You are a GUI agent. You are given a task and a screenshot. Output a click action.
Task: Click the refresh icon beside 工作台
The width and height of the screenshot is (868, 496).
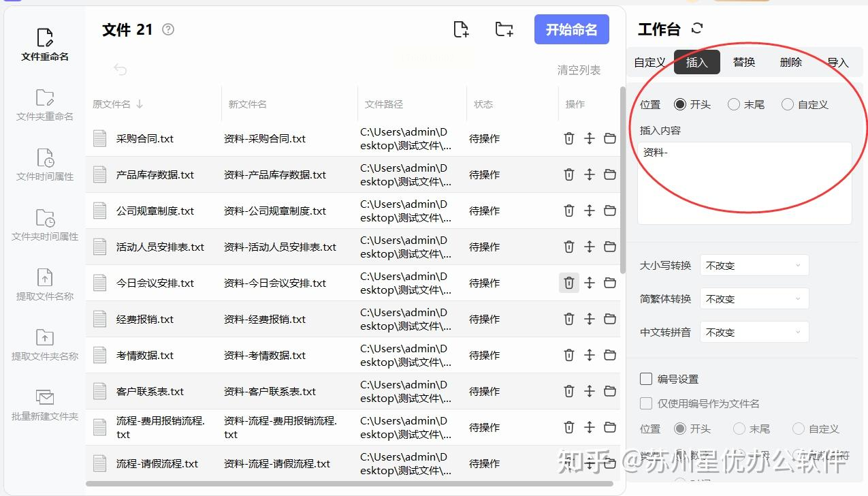pos(696,29)
